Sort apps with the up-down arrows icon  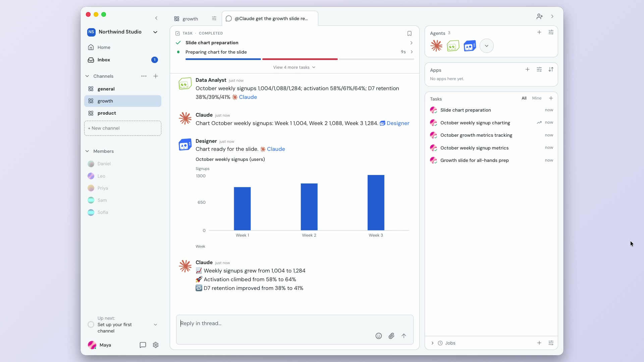click(551, 69)
